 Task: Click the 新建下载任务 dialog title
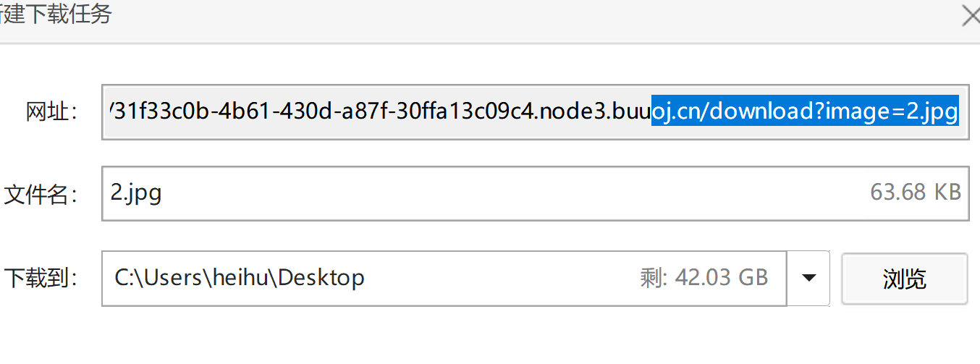click(x=56, y=14)
